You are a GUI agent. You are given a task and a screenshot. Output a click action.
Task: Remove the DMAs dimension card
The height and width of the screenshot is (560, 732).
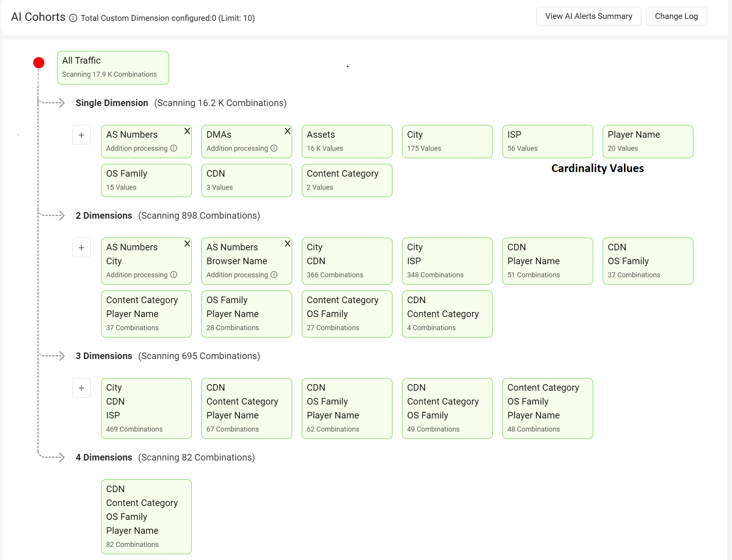pos(287,131)
